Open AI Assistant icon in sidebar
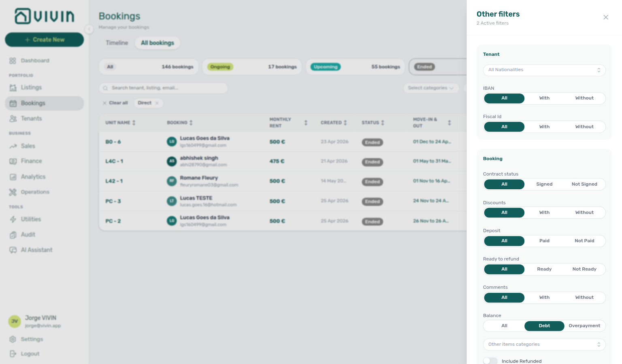This screenshot has width=622, height=364. (13, 250)
